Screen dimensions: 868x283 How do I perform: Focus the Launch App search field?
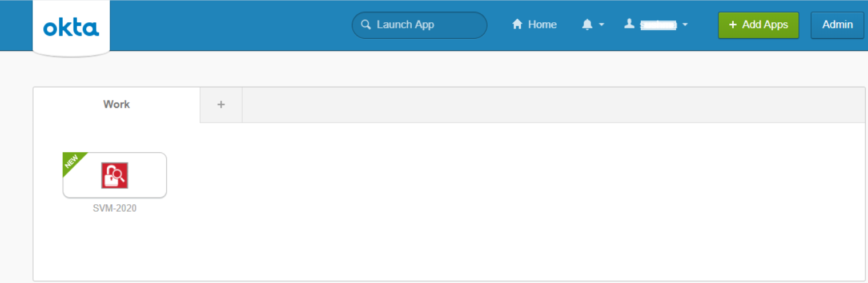point(425,25)
